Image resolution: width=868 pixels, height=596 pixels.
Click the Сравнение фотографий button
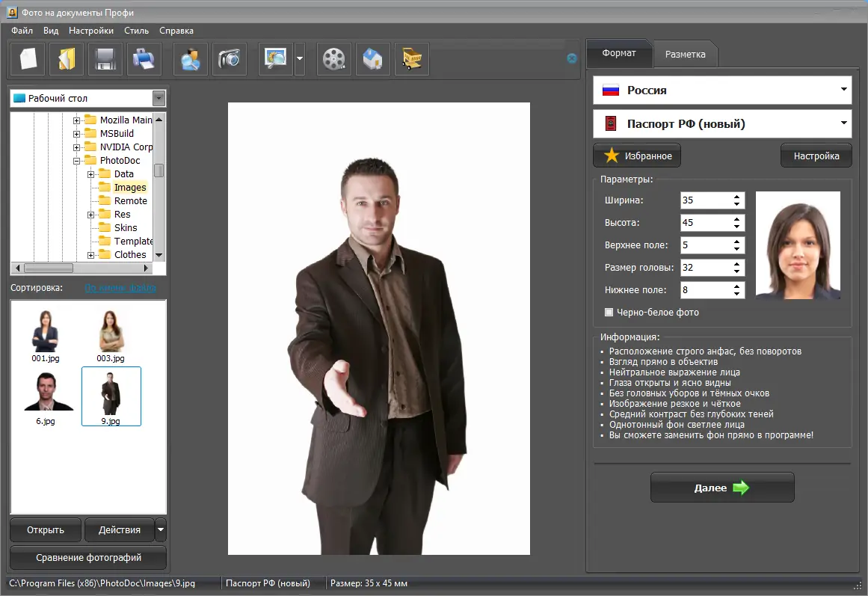[x=89, y=558]
